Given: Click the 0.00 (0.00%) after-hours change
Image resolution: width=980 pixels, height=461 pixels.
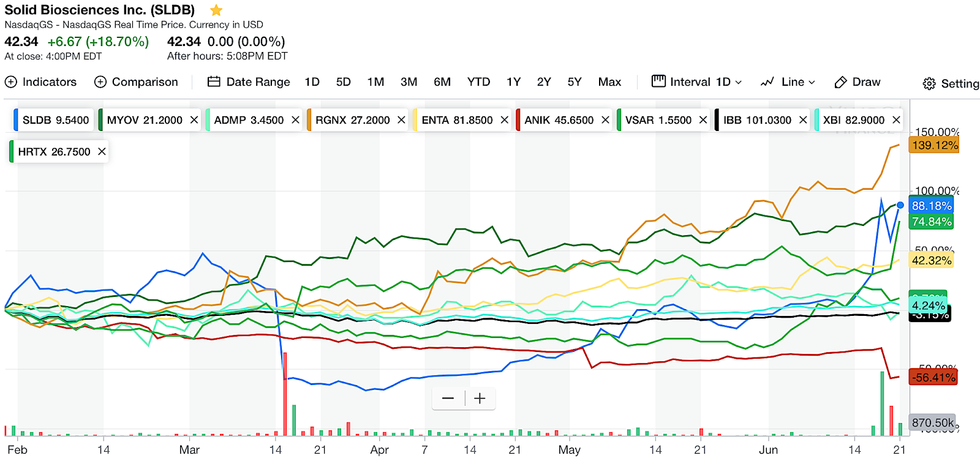Looking at the screenshot, I should point(246,42).
